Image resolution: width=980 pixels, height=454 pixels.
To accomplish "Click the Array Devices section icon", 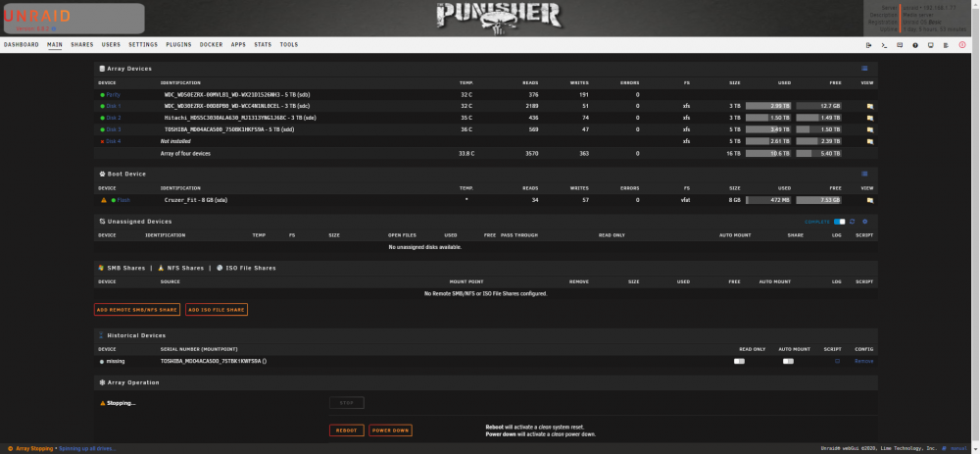I will pyautogui.click(x=102, y=69).
